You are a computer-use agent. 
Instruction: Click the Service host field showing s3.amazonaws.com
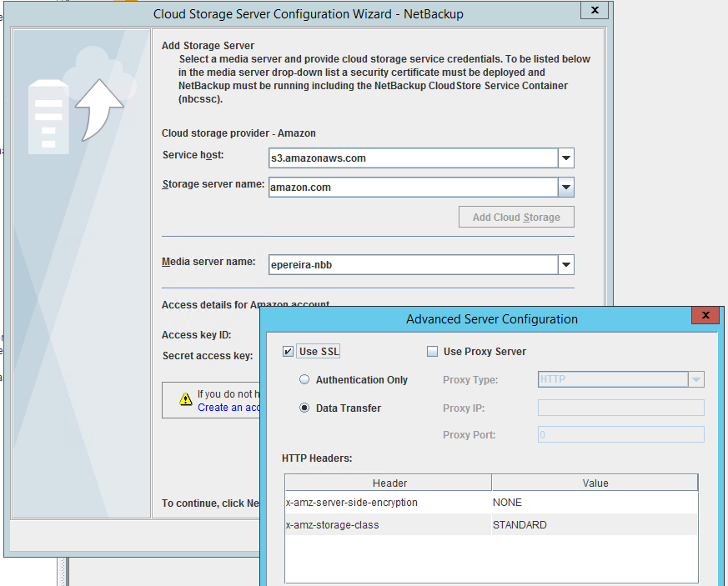(414, 158)
